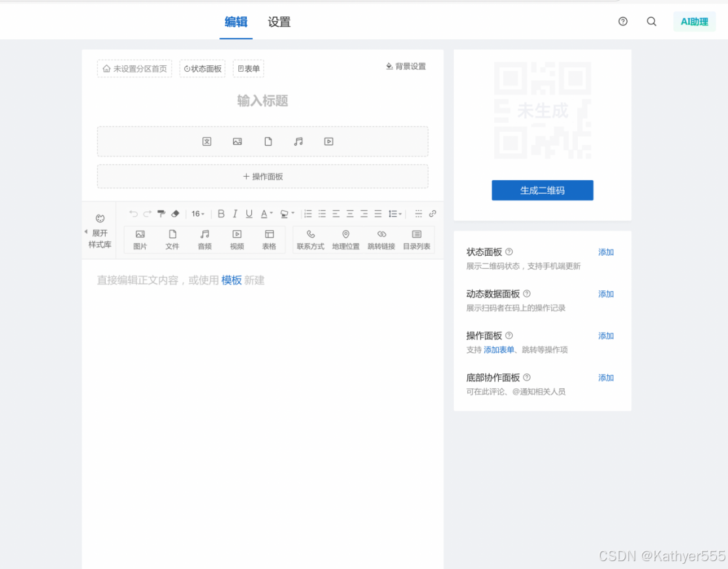Redo the last undone edit
This screenshot has height=569, width=728.
coord(147,213)
